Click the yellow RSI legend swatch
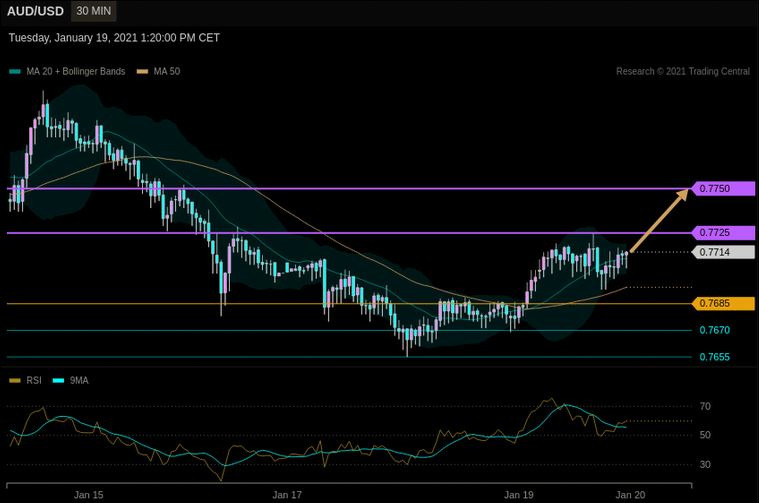759x503 pixels. coord(15,381)
